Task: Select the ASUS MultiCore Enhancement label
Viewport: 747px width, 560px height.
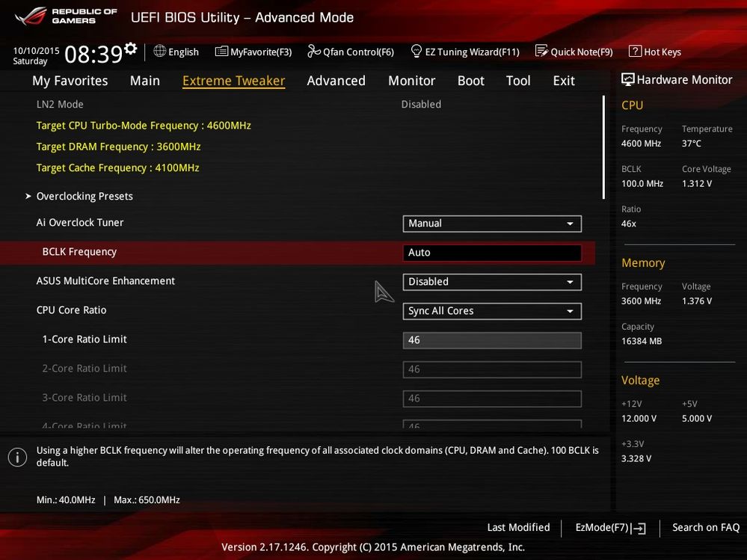Action: pos(105,281)
